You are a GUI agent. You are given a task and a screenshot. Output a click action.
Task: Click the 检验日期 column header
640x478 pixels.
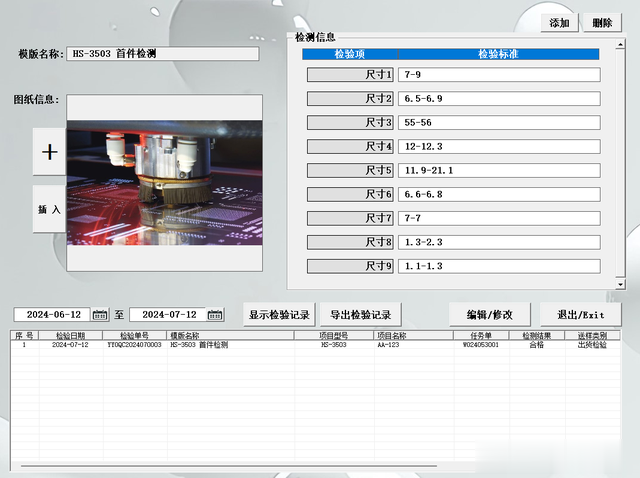(x=71, y=336)
